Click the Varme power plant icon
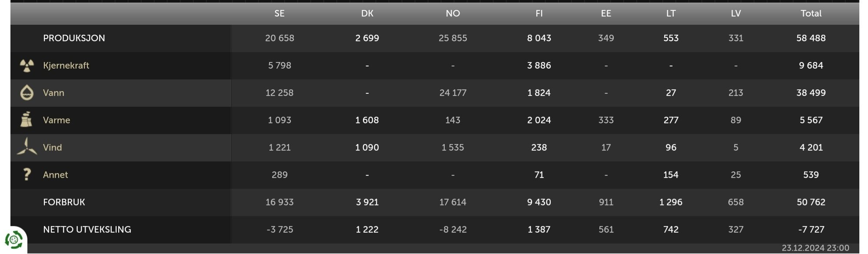The image size is (868, 254). 27,120
